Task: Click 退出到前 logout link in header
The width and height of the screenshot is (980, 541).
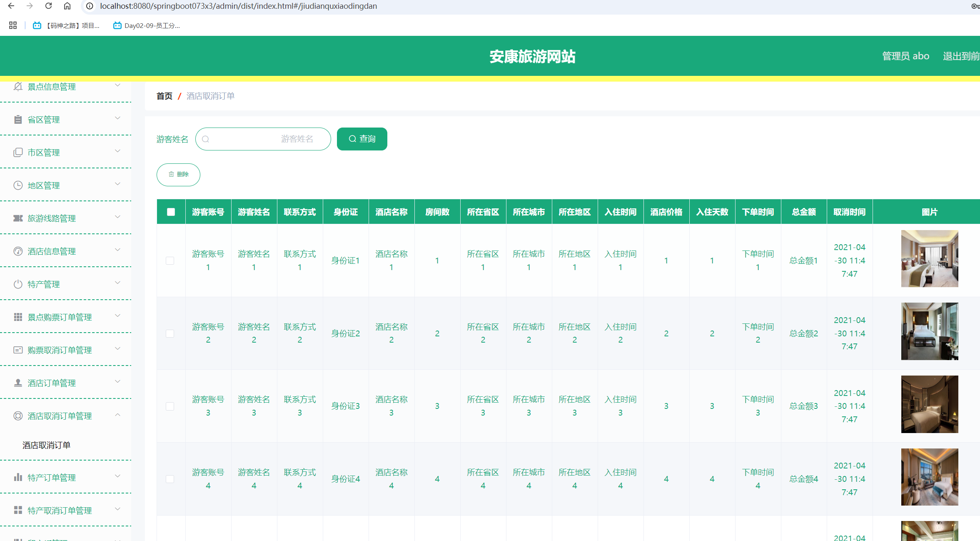Action: click(x=961, y=56)
